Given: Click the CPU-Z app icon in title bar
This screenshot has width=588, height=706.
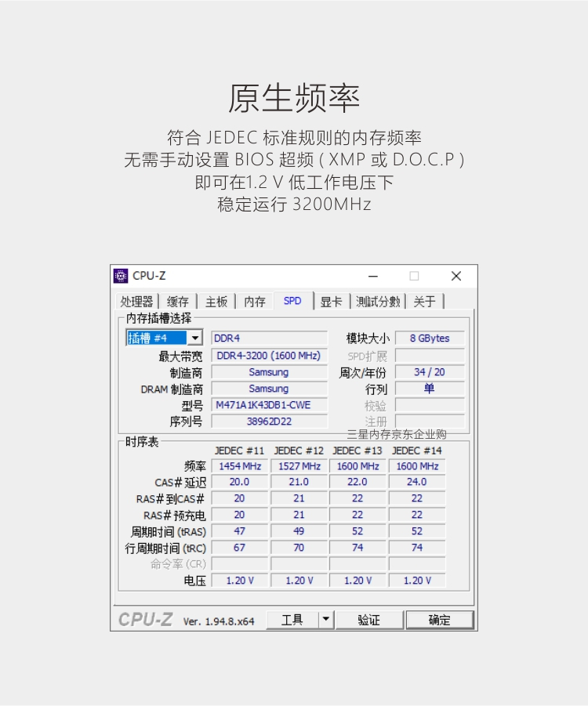Looking at the screenshot, I should coord(120,276).
